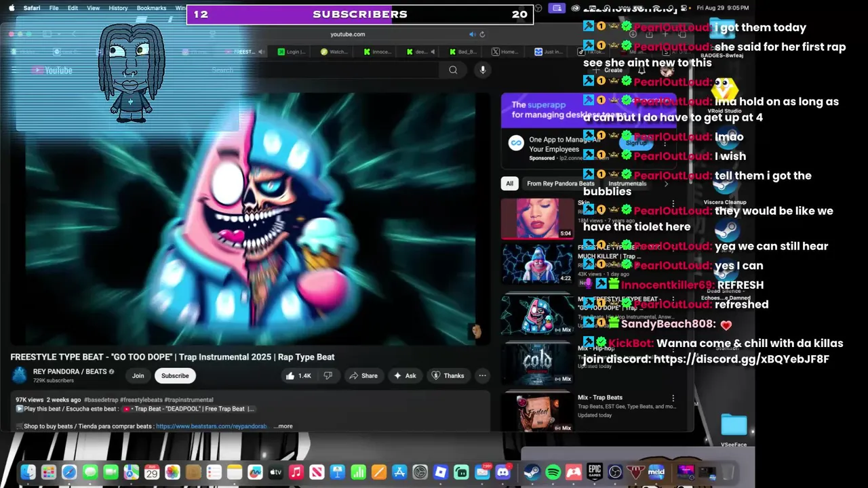Image resolution: width=868 pixels, height=488 pixels.
Task: Open Photos app from the dock
Action: (172, 472)
